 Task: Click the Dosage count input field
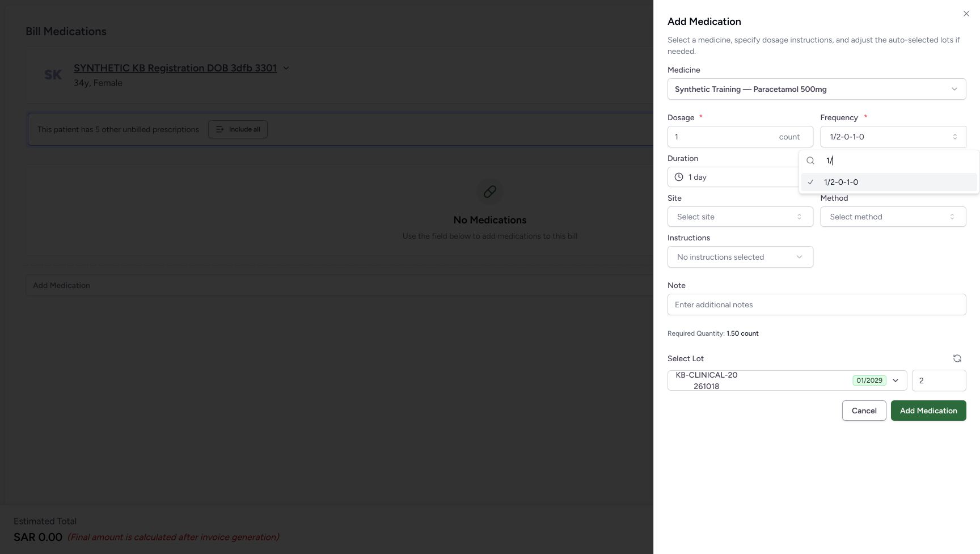(740, 137)
